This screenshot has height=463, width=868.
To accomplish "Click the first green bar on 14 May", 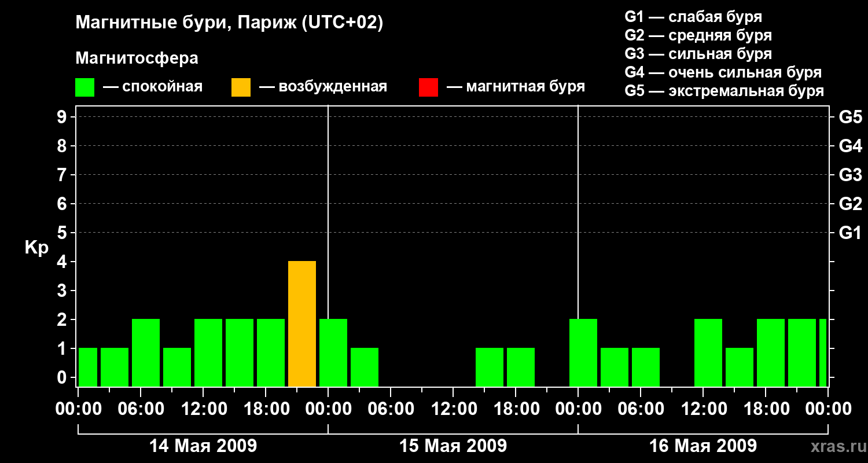I will pos(88,367).
